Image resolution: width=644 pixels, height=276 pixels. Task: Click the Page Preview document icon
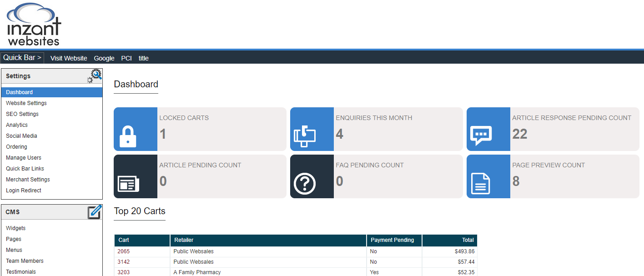coord(480,184)
